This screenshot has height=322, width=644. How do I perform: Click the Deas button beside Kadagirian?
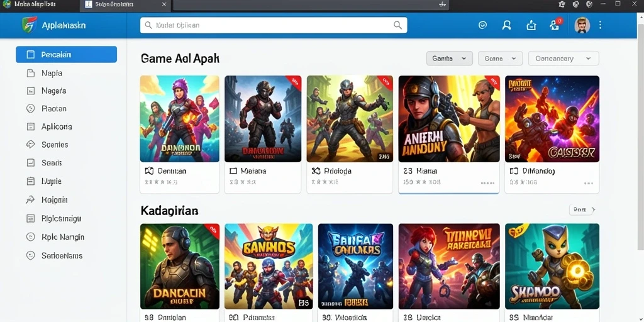582,209
